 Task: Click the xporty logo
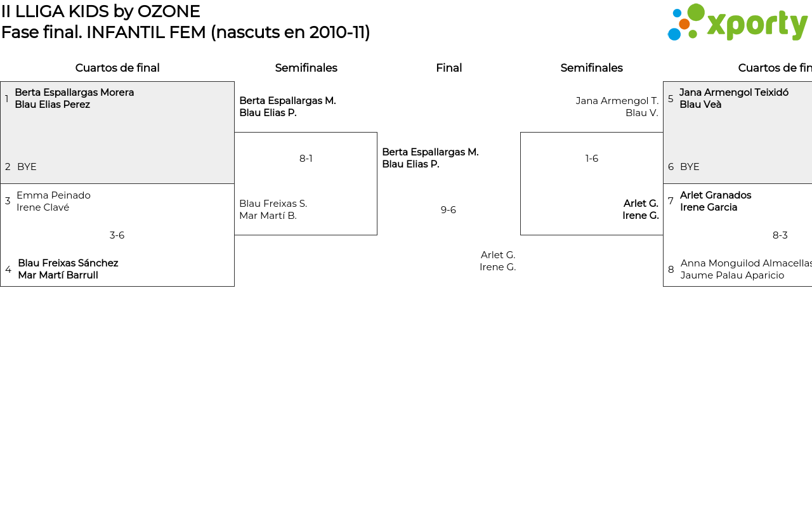737,23
